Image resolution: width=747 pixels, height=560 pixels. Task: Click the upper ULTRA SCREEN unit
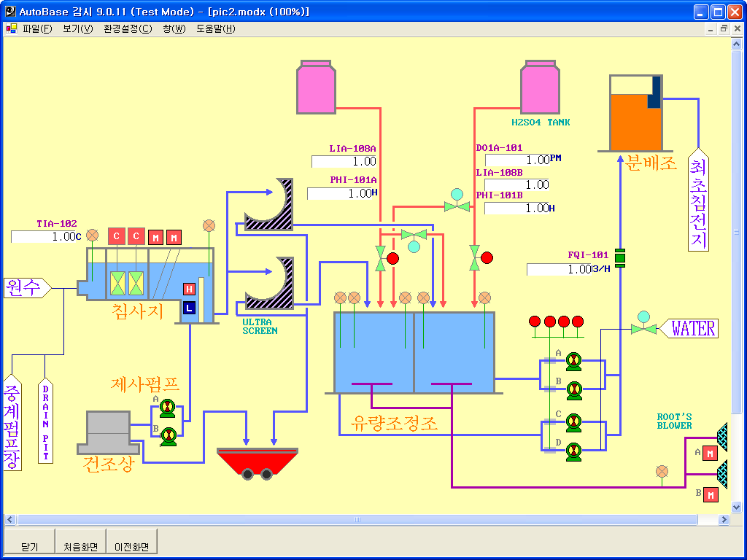click(269, 204)
